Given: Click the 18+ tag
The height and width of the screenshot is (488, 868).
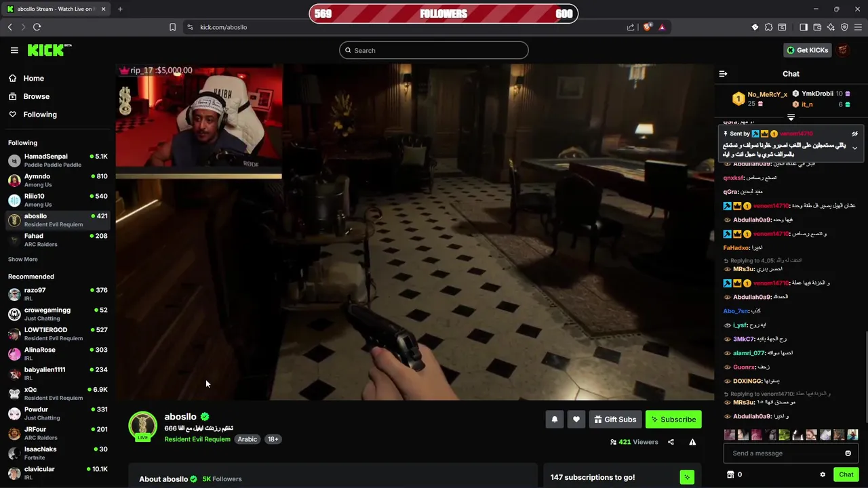Looking at the screenshot, I should click(x=273, y=439).
